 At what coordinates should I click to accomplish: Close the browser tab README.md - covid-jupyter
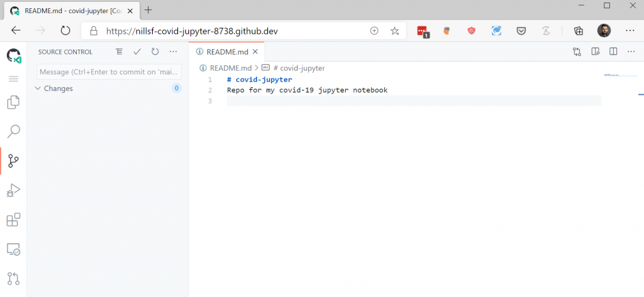(x=130, y=11)
